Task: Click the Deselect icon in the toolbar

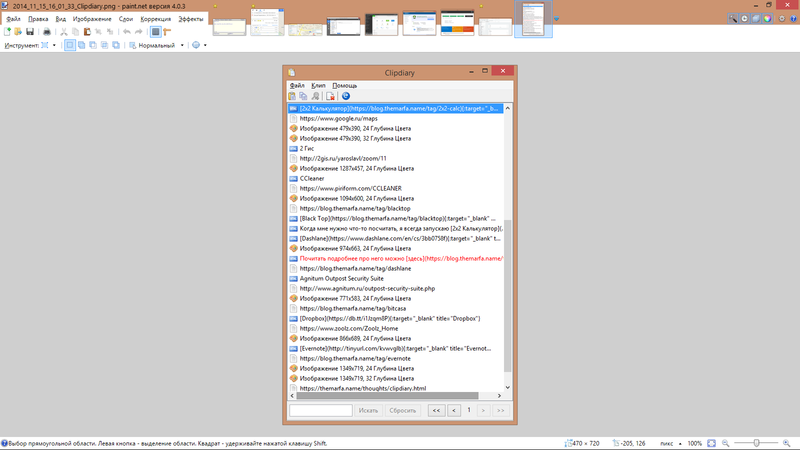Action: coord(110,32)
